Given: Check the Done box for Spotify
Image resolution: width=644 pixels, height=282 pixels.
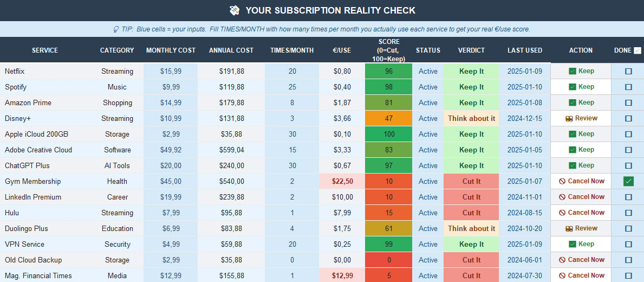Looking at the screenshot, I should coord(628,87).
